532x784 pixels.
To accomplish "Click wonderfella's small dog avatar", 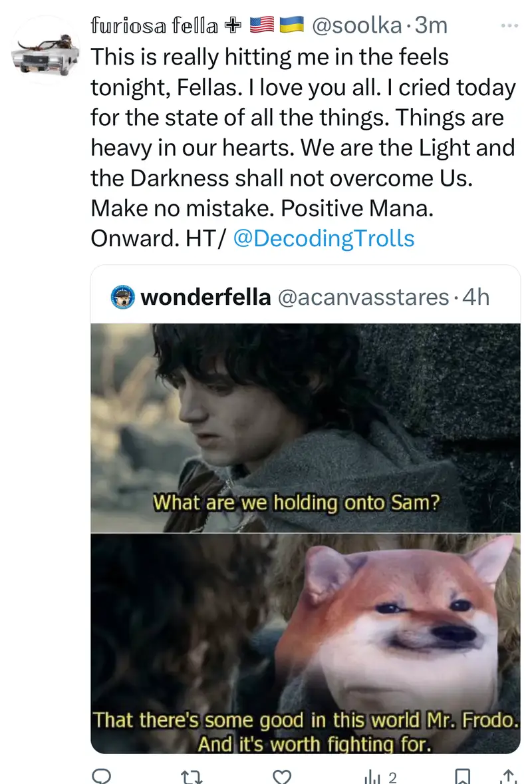I will pos(122,297).
